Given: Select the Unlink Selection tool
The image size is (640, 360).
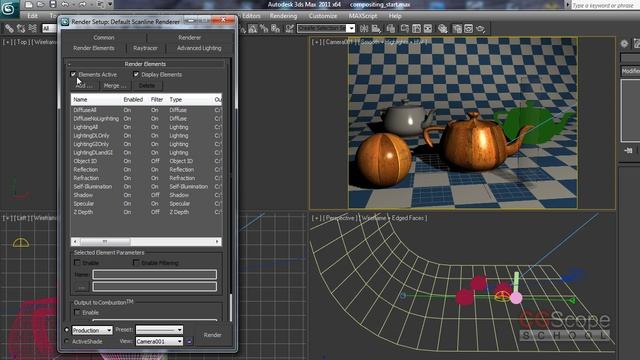Looking at the screenshot, I should point(21,28).
